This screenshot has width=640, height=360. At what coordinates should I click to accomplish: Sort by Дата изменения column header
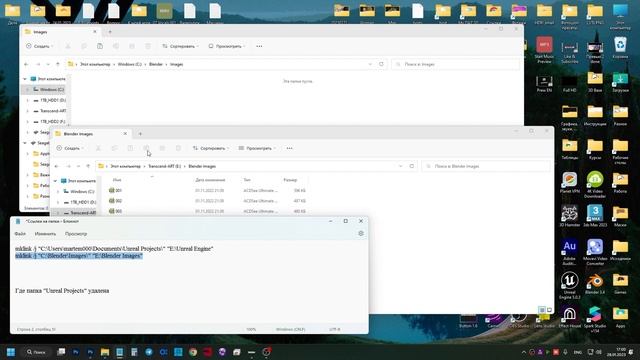pos(210,180)
